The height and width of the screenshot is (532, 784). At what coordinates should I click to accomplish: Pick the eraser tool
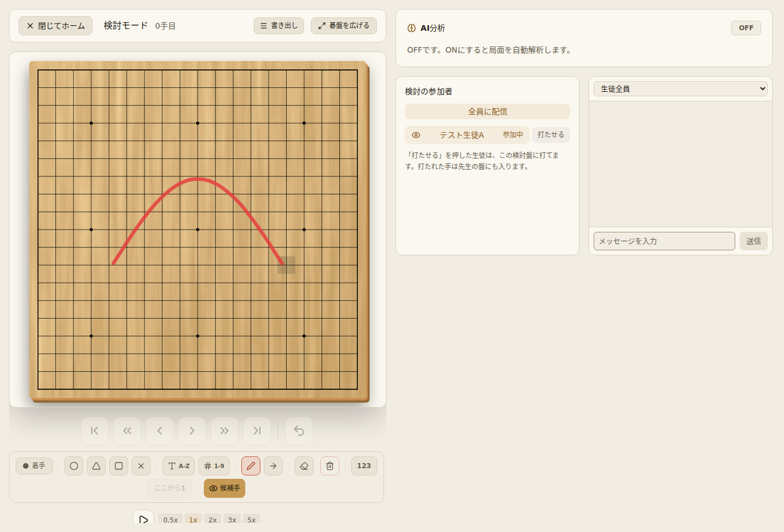click(304, 466)
